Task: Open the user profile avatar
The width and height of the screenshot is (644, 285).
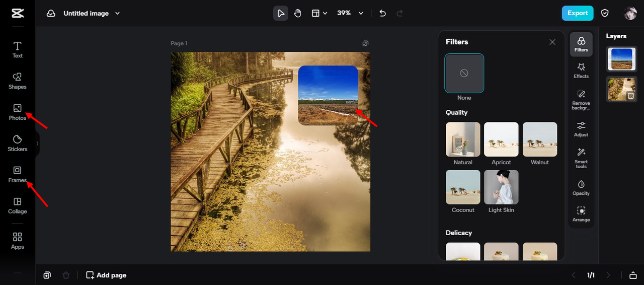Action: [630, 14]
